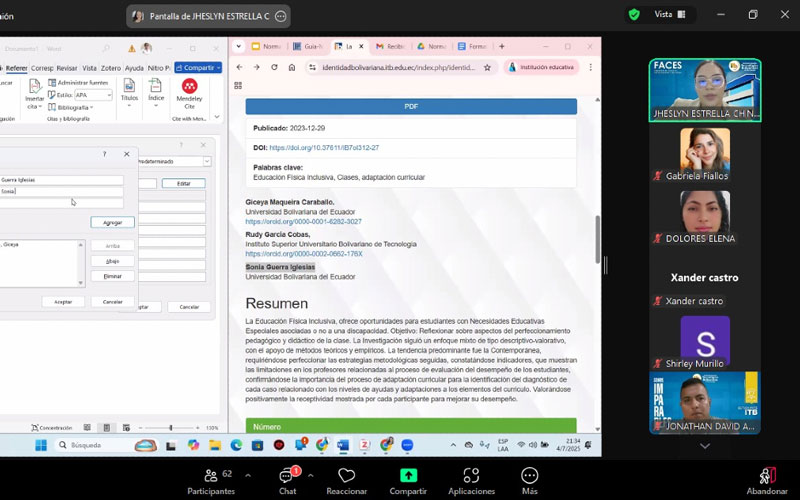The image size is (800, 500).
Task: Open the Estilo APA dropdown in Word
Action: click(93, 95)
